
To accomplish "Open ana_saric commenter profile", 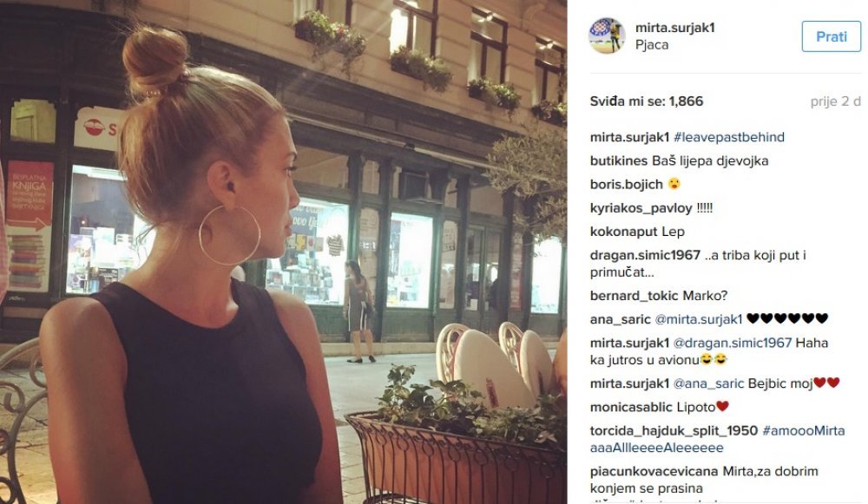I will coord(620,319).
